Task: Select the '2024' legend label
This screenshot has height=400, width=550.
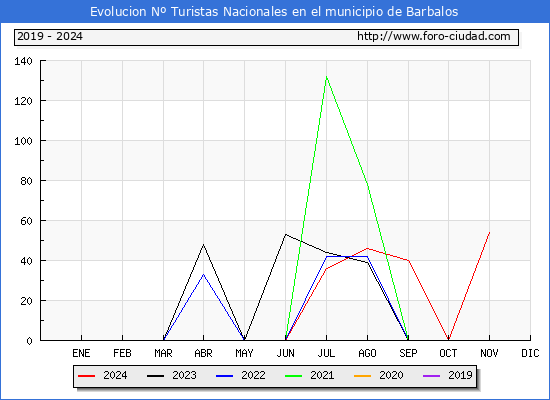Action: 115,375
